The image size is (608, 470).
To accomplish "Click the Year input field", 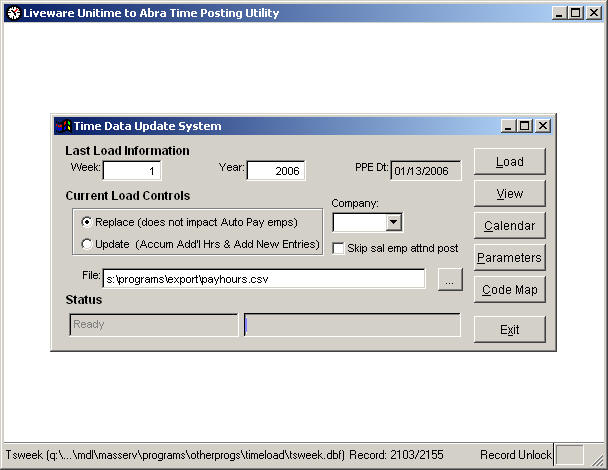I will [x=276, y=171].
